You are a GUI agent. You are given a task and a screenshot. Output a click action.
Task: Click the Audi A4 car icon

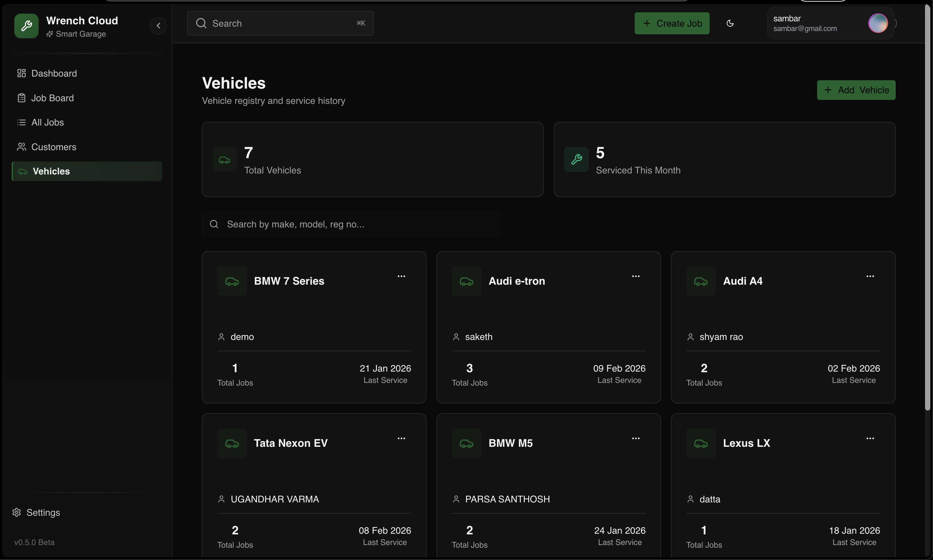(x=701, y=281)
